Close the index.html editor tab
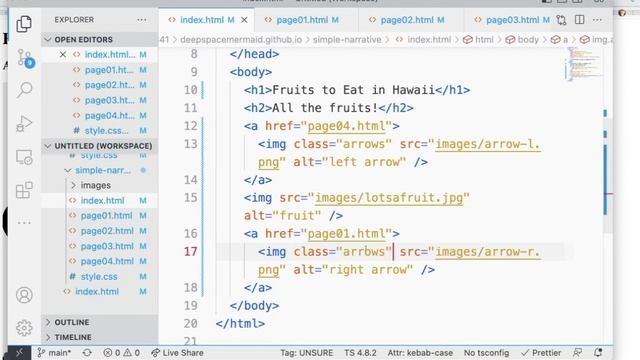 click(244, 20)
